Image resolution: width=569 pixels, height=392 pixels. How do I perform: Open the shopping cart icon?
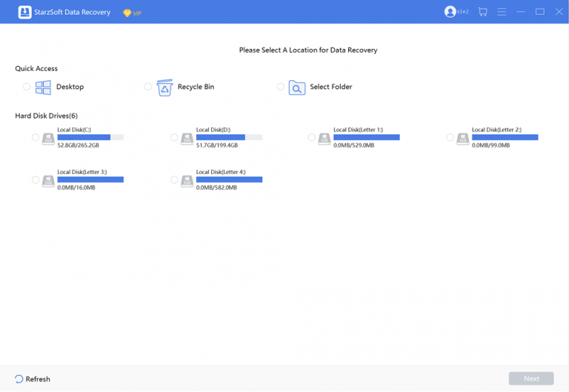[482, 12]
